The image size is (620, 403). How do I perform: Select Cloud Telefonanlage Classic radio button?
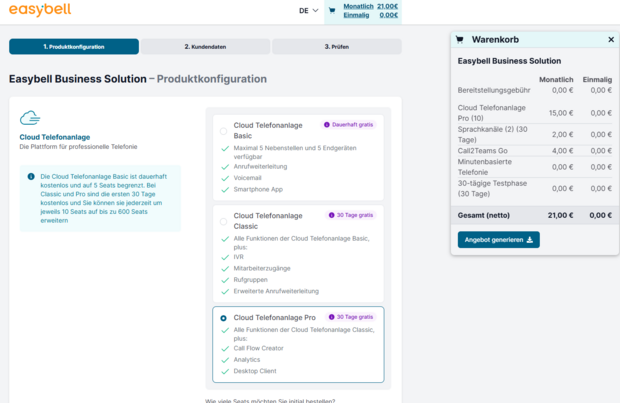pos(223,221)
